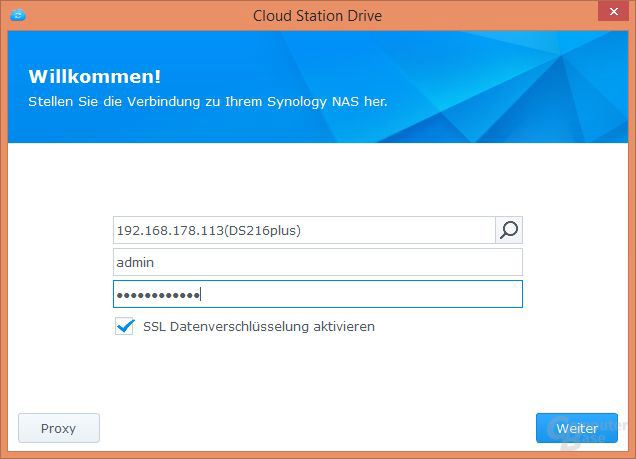Click the Willkommen! heading text

pyautogui.click(x=95, y=77)
